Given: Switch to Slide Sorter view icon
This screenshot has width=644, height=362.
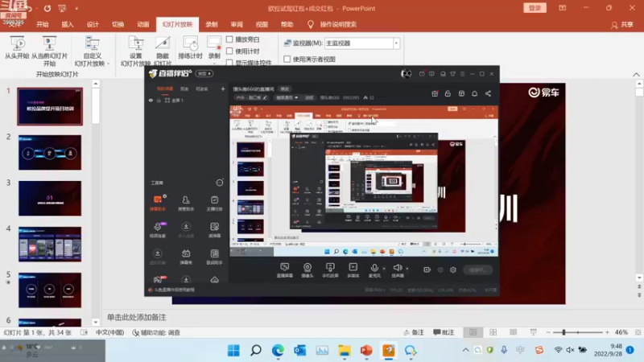Looking at the screenshot, I should (493, 332).
